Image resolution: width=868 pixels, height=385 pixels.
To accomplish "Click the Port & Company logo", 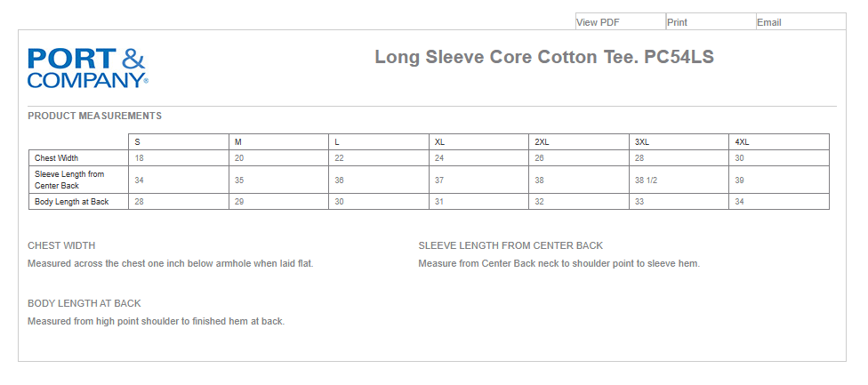I will pos(86,68).
